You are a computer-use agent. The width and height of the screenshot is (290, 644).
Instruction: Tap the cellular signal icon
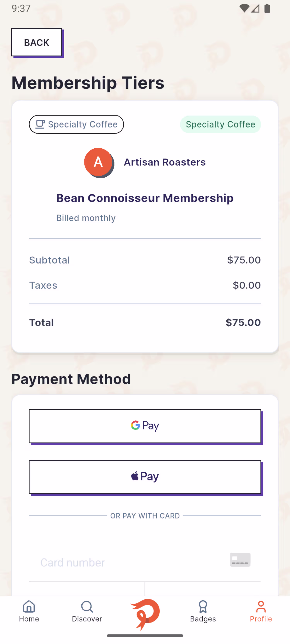click(x=255, y=9)
